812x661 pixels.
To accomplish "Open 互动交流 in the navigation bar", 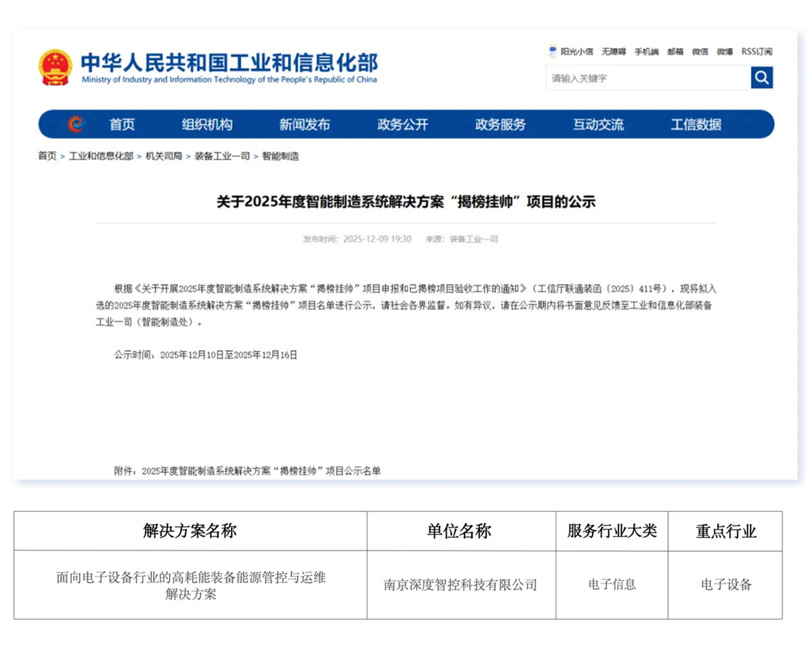I will 598,125.
